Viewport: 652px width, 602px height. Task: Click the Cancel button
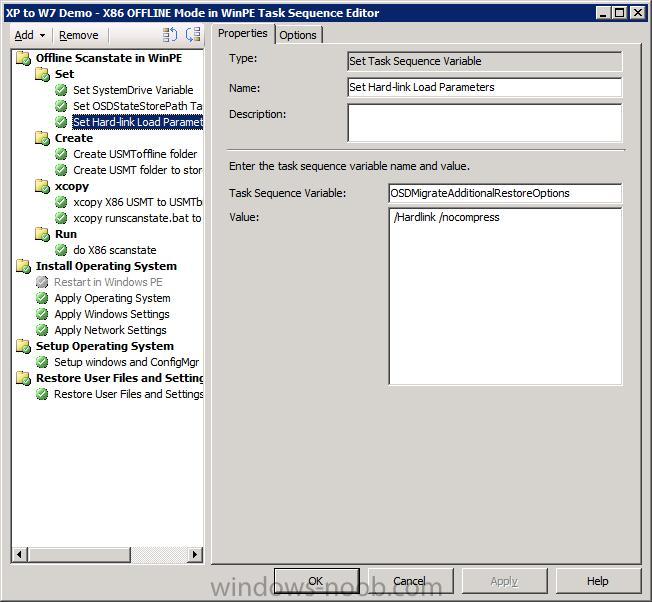[x=410, y=581]
